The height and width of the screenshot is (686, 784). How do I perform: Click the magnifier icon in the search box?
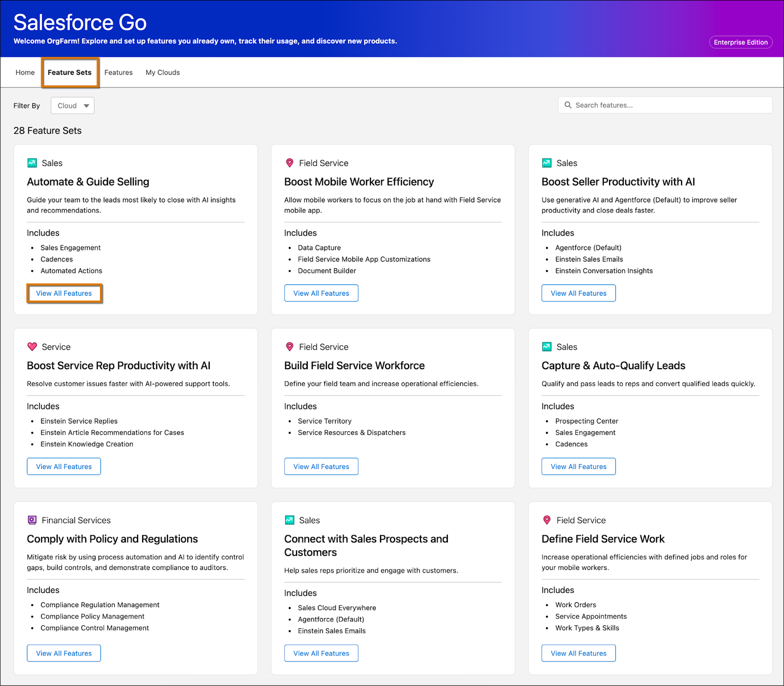pyautogui.click(x=568, y=105)
